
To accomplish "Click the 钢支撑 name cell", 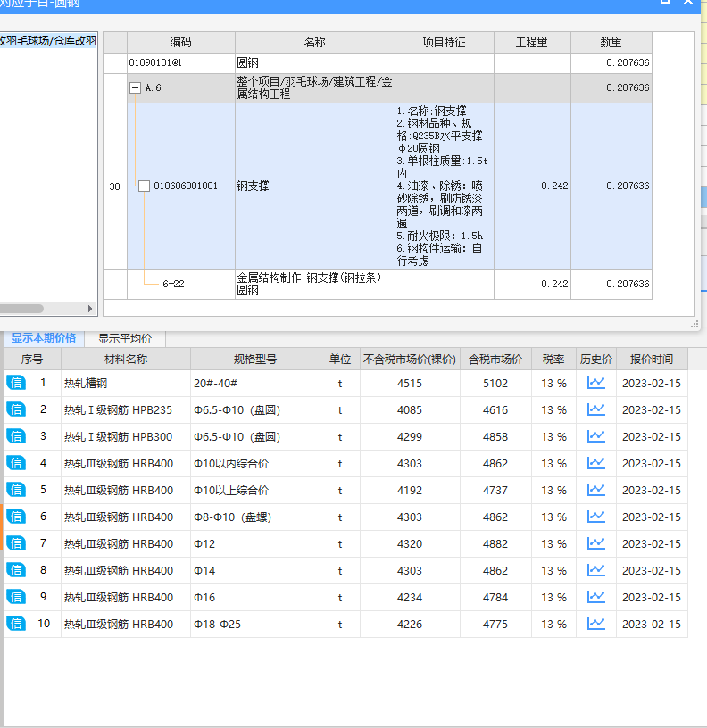I will (x=315, y=186).
